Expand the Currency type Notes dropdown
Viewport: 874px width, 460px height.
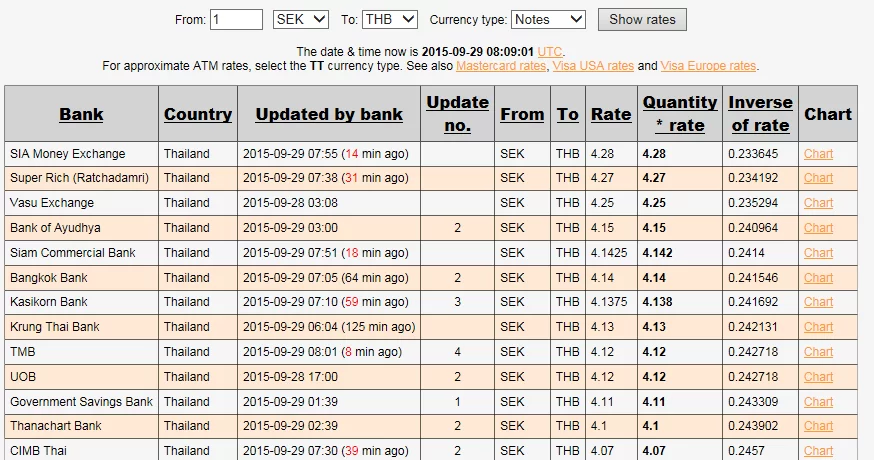click(548, 19)
